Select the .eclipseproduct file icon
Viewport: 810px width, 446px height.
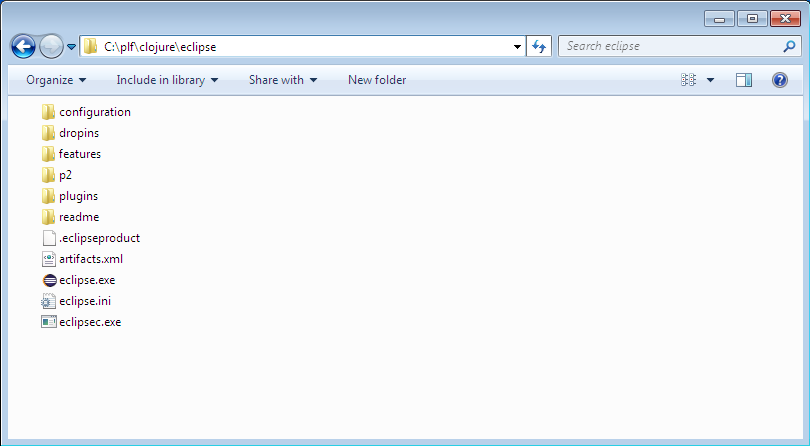[x=49, y=238]
